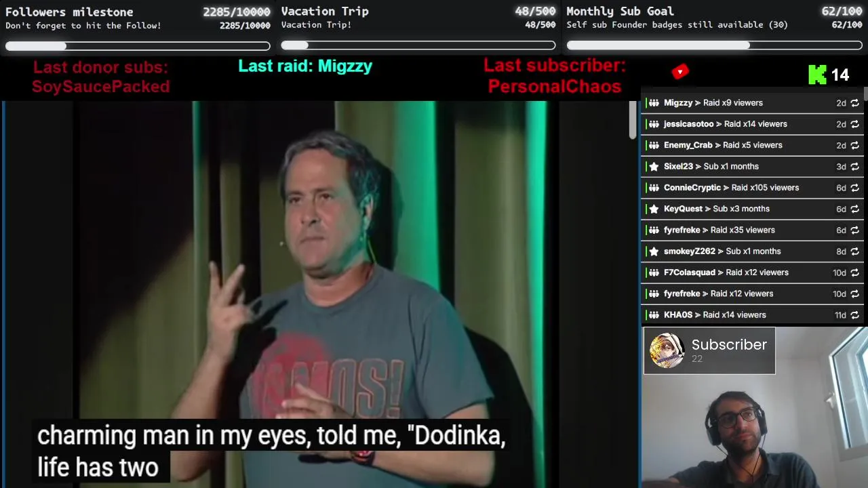Click "Sub x3 months" text
868x488 pixels.
[741, 209]
